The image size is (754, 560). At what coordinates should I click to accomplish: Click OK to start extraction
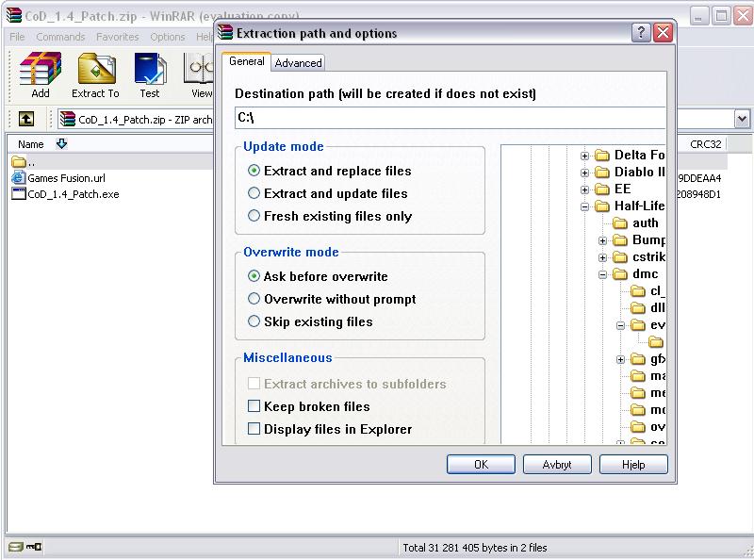[481, 464]
